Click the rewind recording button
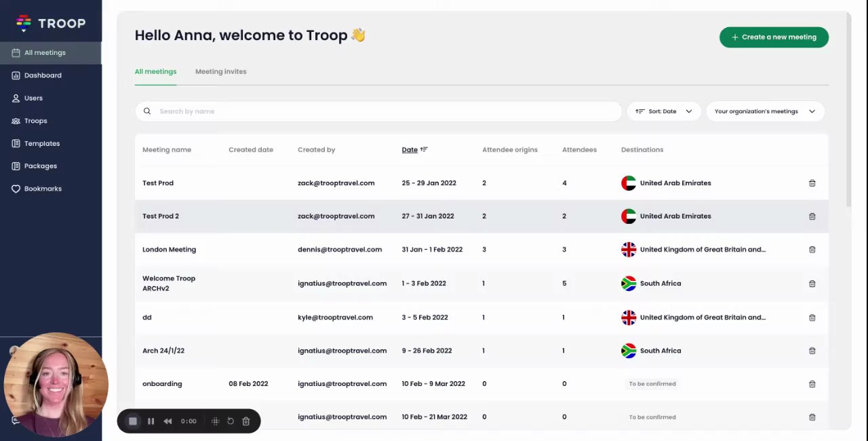Screen dimensions: 868x441 (167, 421)
